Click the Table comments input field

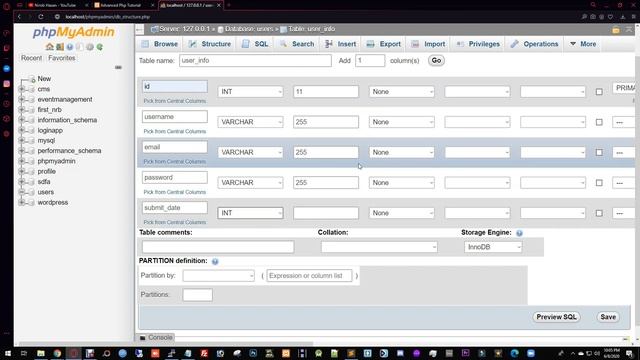click(218, 247)
